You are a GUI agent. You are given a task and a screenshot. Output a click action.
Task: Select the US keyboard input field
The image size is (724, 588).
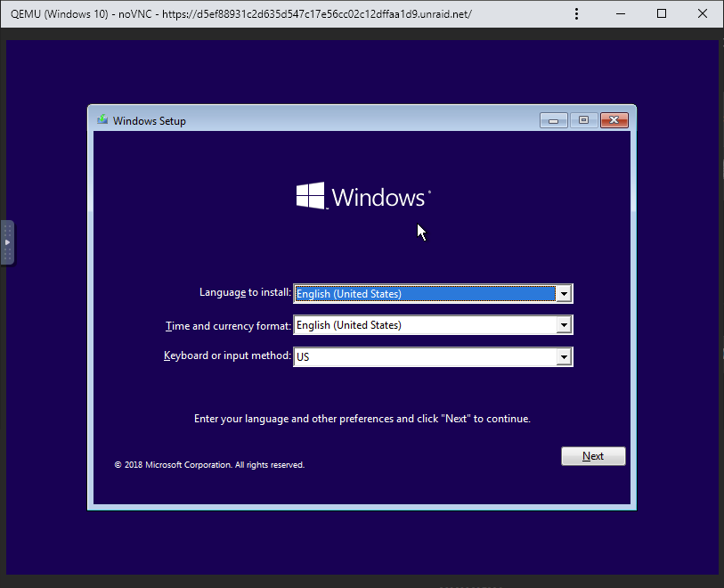[433, 356]
